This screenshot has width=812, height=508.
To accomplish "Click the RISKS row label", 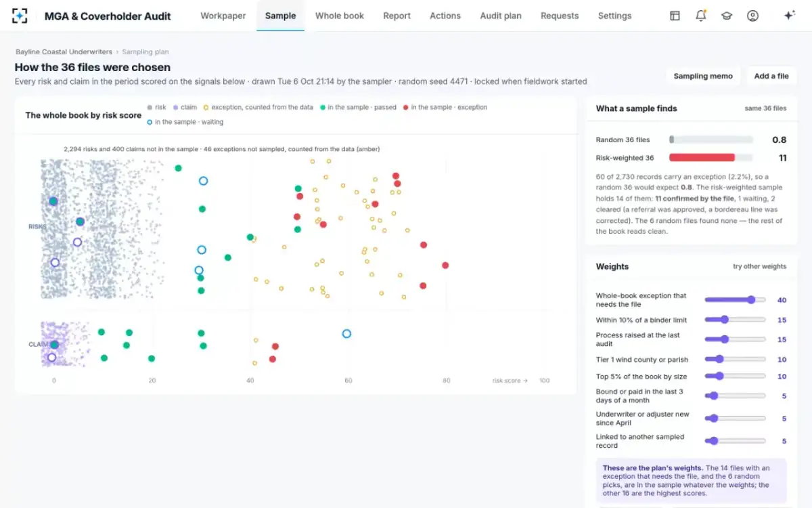I will pos(36,226).
